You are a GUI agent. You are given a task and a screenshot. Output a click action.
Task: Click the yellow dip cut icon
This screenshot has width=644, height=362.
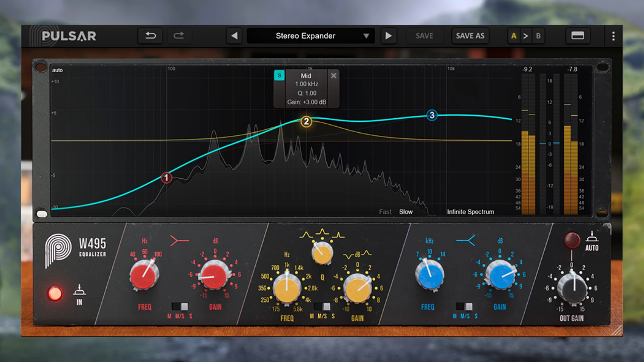348,256
